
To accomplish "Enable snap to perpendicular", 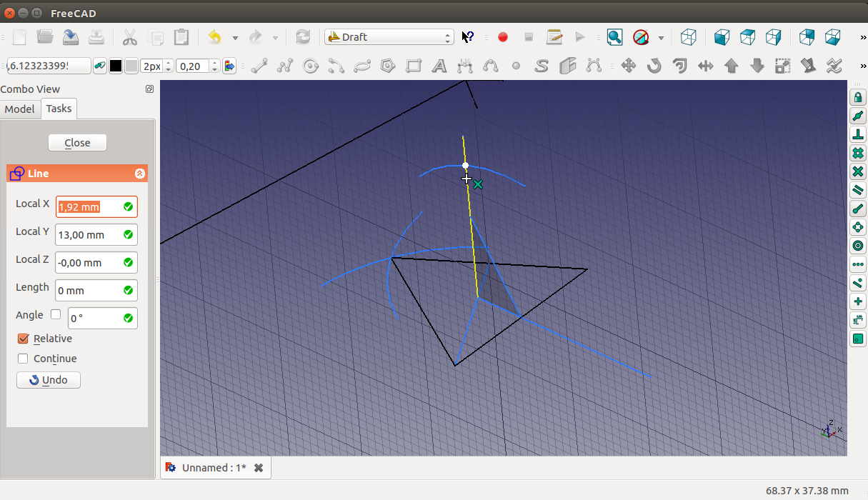I will click(x=858, y=134).
